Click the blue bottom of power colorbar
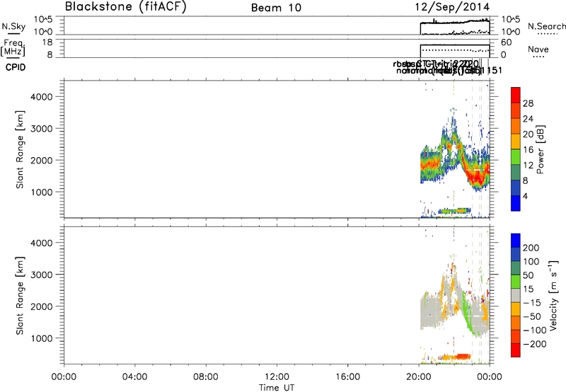Viewport: 566px width, 392px height. (516, 203)
